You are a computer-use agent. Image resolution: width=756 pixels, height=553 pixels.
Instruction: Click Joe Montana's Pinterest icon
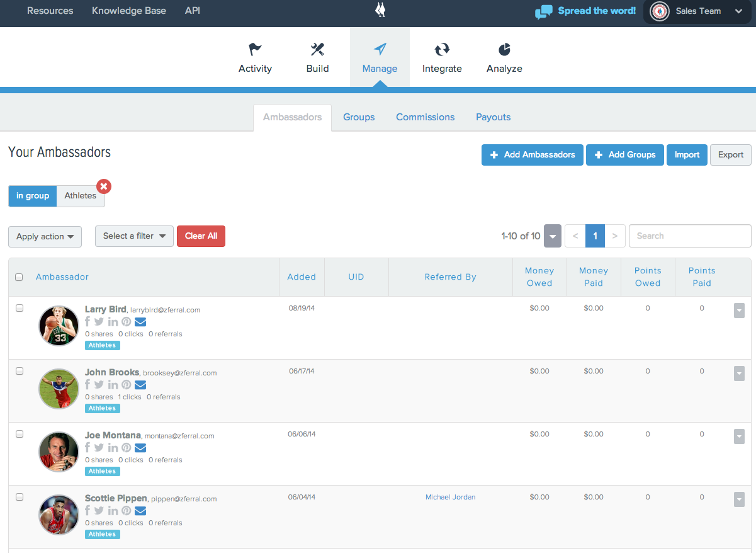(126, 448)
